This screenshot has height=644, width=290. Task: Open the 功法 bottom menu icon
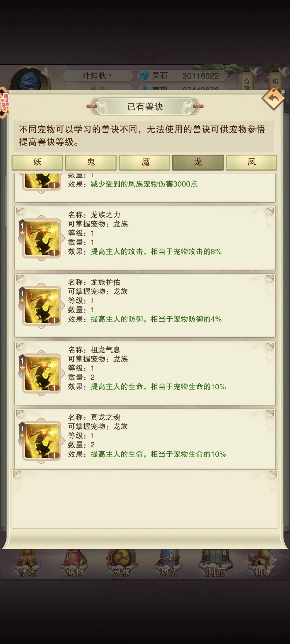pyautogui.click(x=169, y=563)
